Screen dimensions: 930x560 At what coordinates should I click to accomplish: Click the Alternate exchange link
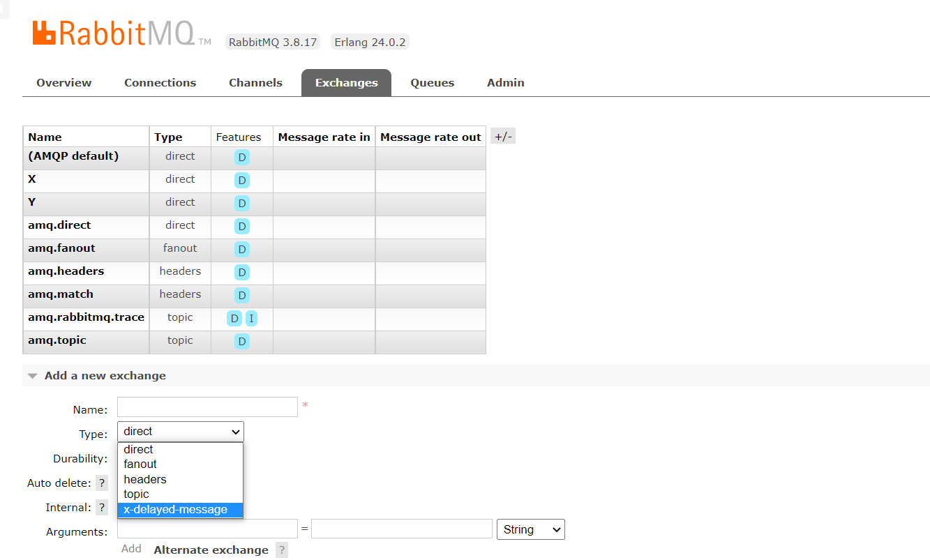211,550
